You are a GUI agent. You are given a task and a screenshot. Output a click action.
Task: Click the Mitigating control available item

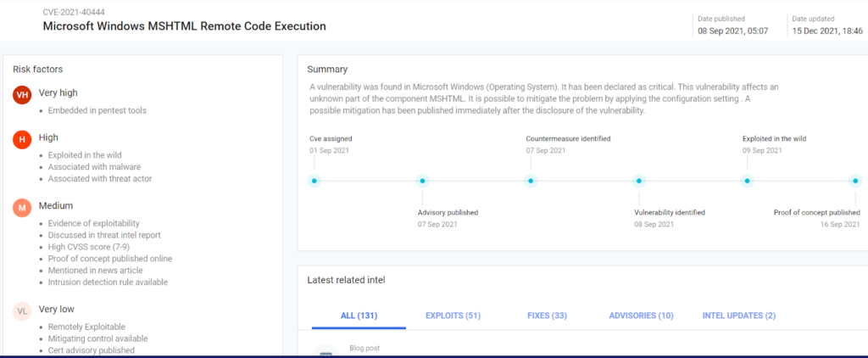click(98, 338)
